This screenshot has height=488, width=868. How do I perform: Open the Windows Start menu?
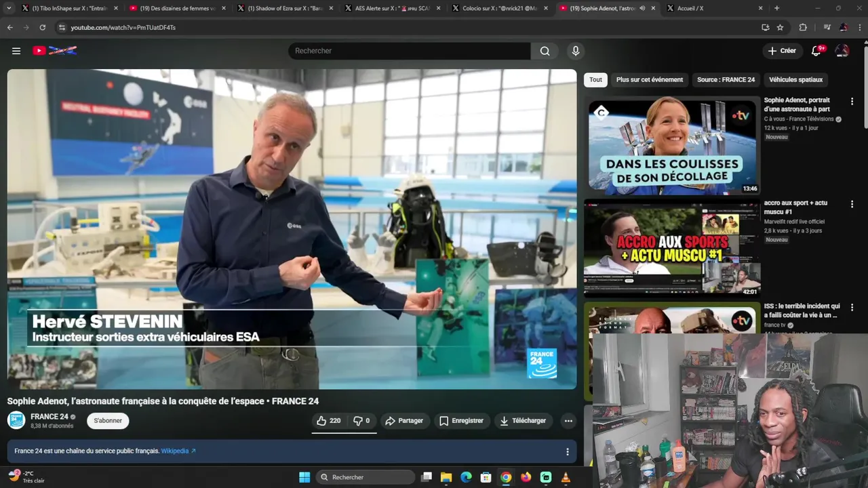click(x=304, y=477)
